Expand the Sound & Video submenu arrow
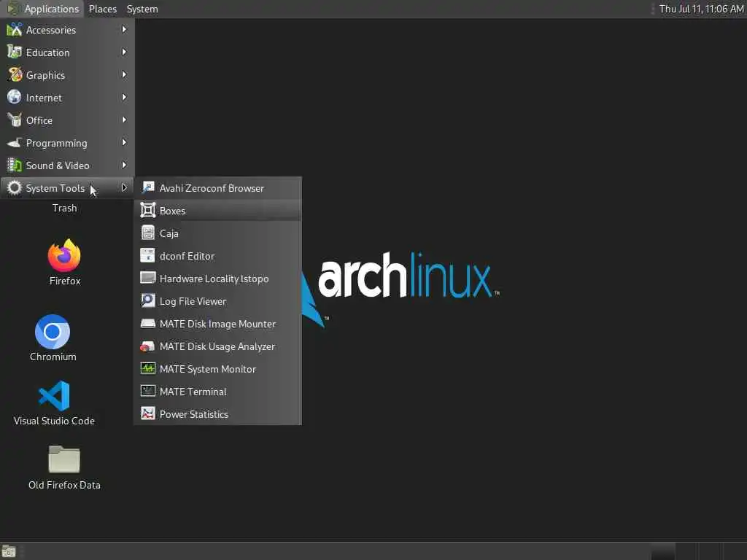Image resolution: width=747 pixels, height=560 pixels. tap(124, 166)
